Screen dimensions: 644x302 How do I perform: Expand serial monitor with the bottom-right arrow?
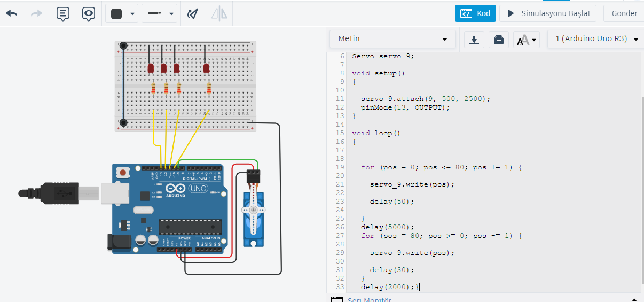coord(634,300)
